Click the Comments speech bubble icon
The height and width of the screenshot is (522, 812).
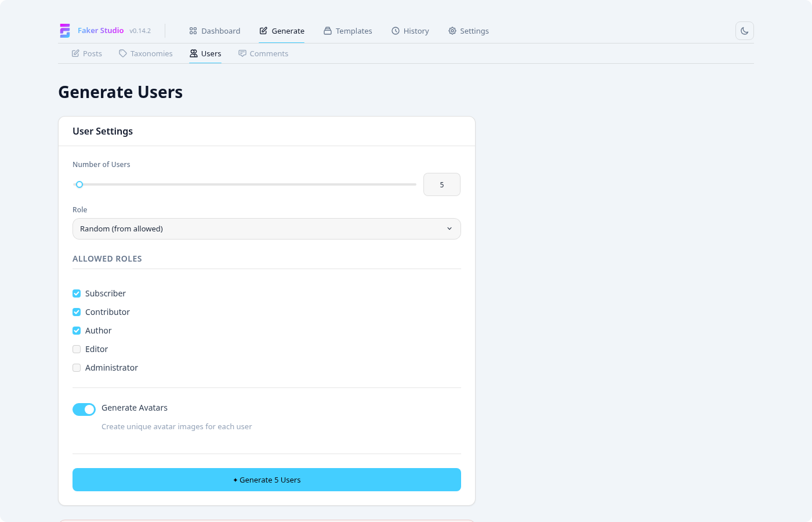(242, 53)
